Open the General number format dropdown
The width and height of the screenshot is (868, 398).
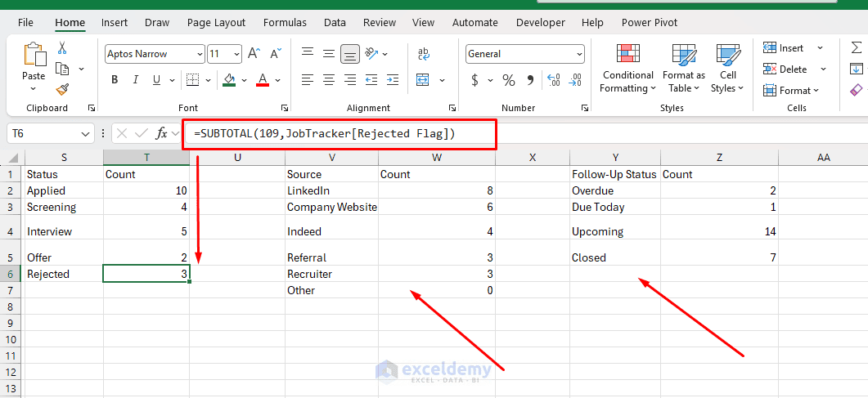click(x=579, y=54)
